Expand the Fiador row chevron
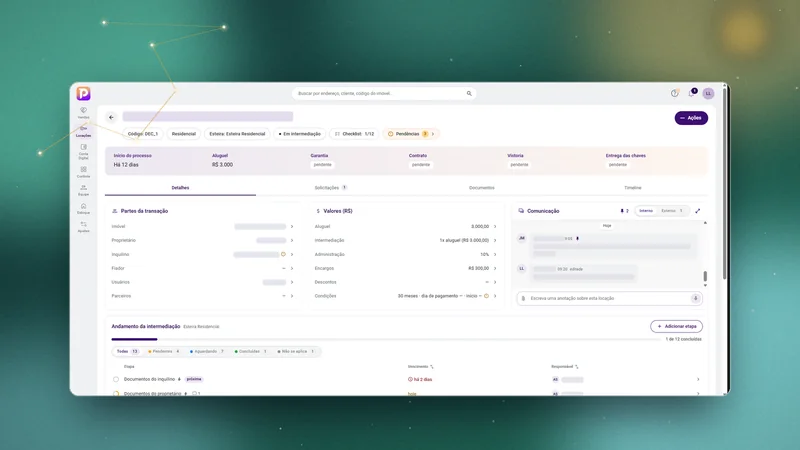This screenshot has width=800, height=450. (292, 268)
